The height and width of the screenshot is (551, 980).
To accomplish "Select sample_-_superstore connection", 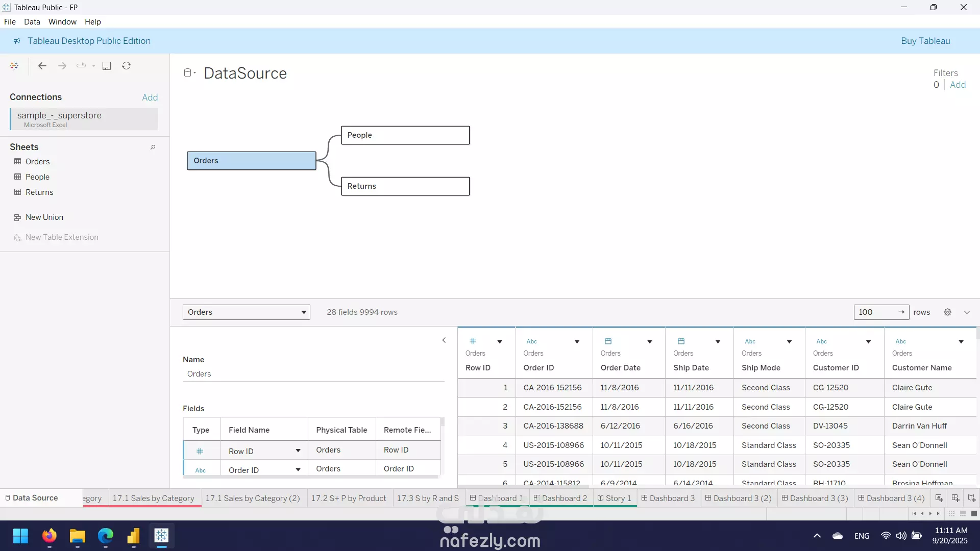I will [x=84, y=119].
